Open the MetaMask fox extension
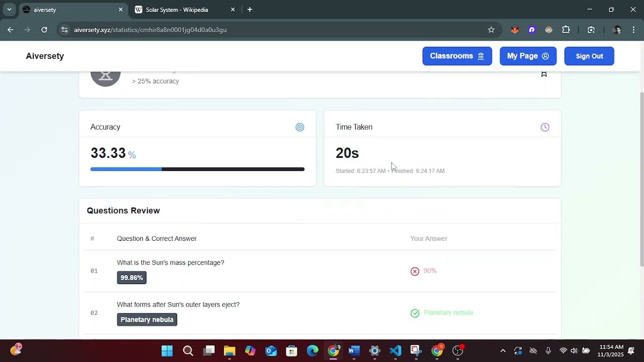Viewport: 644px width, 362px height. pyautogui.click(x=515, y=30)
